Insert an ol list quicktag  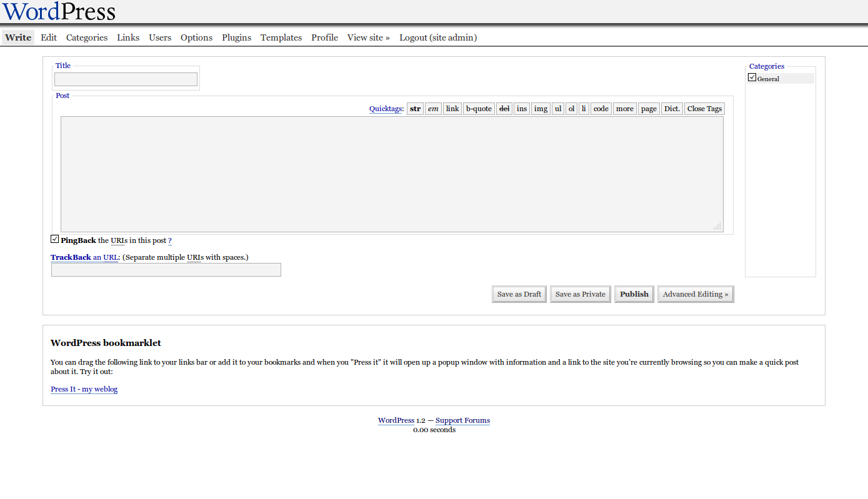571,109
